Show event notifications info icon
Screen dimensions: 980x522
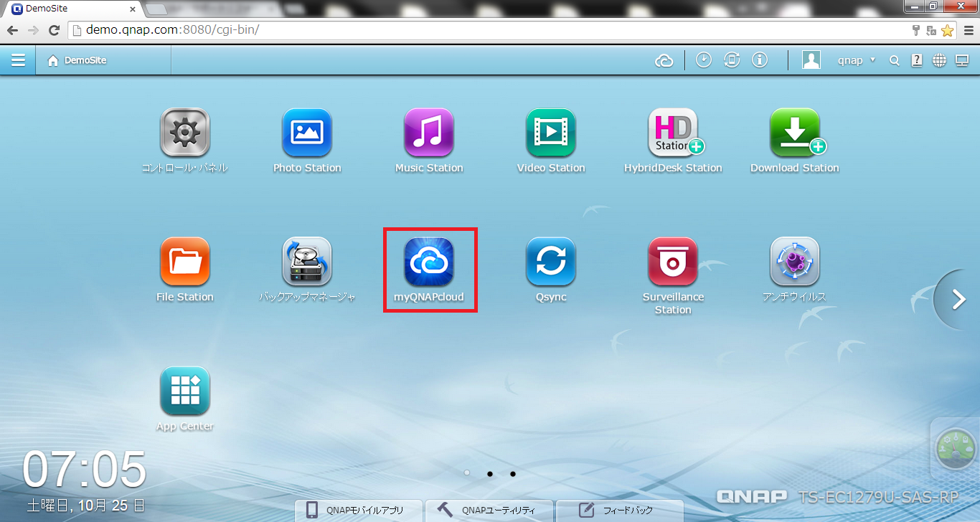pos(760,60)
